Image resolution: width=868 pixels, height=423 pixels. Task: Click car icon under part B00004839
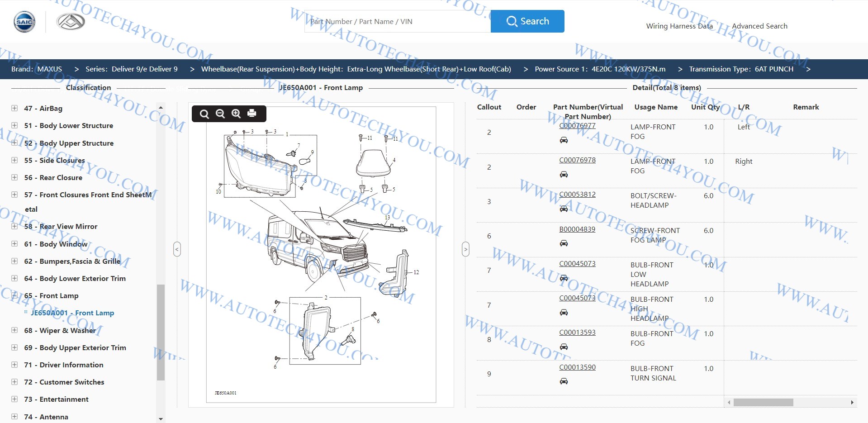coord(564,243)
